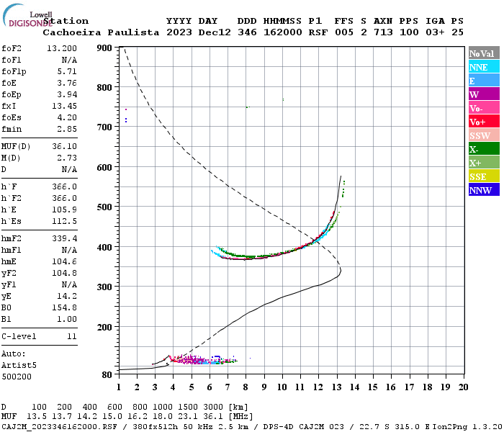Click the 7 MHz x-axis label
The width and height of the screenshot is (504, 432).
pyautogui.click(x=228, y=387)
